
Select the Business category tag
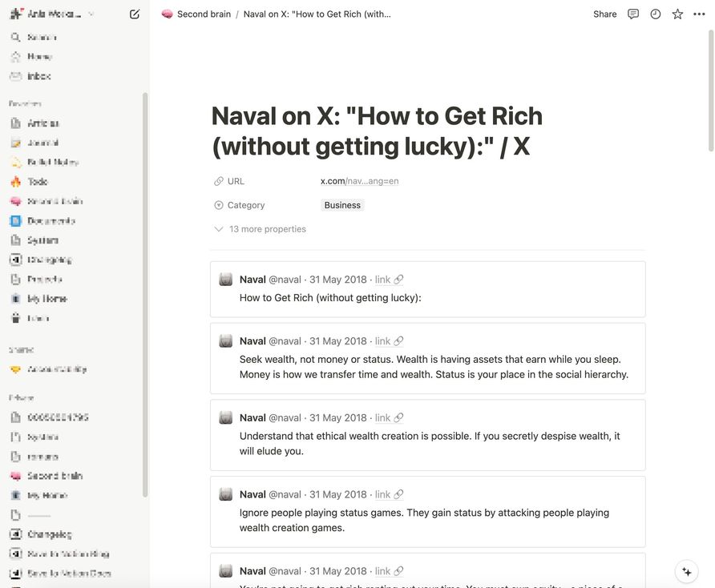click(x=342, y=203)
